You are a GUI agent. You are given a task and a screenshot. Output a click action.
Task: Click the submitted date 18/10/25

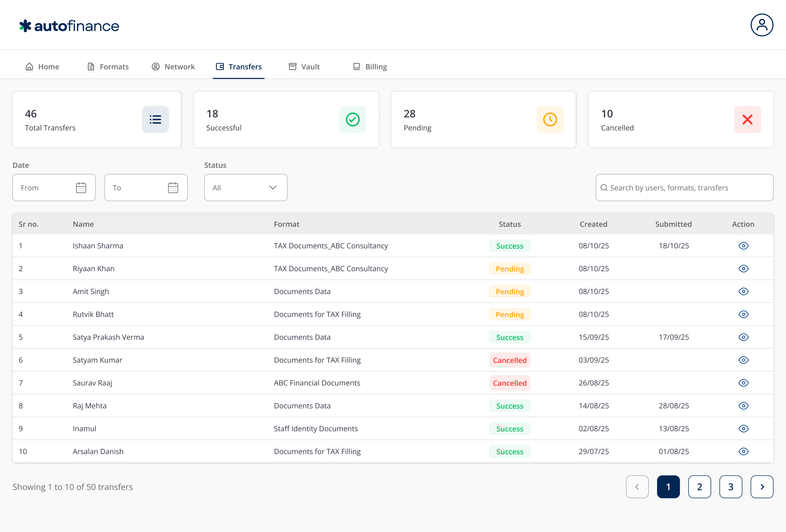(x=674, y=246)
